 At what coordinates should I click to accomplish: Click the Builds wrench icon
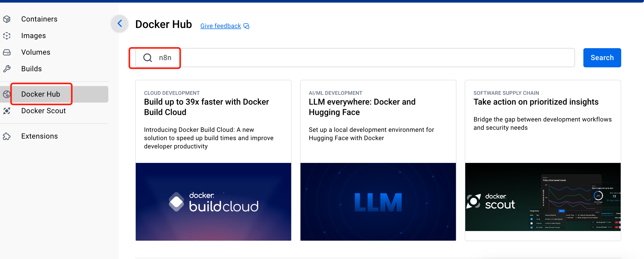coord(7,69)
